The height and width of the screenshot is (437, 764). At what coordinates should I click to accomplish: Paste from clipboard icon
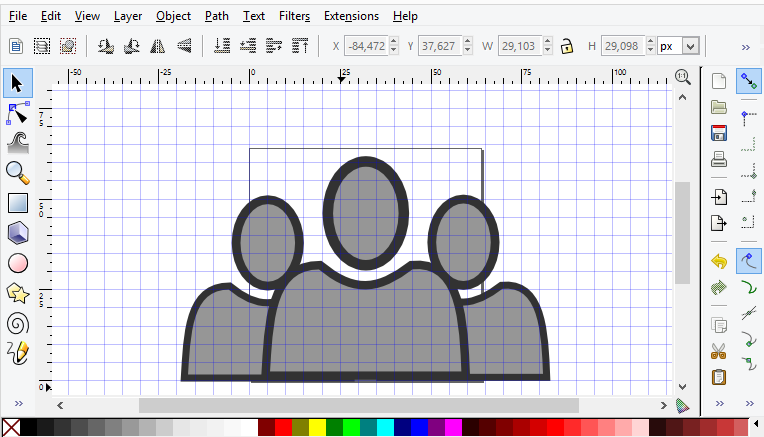[719, 377]
